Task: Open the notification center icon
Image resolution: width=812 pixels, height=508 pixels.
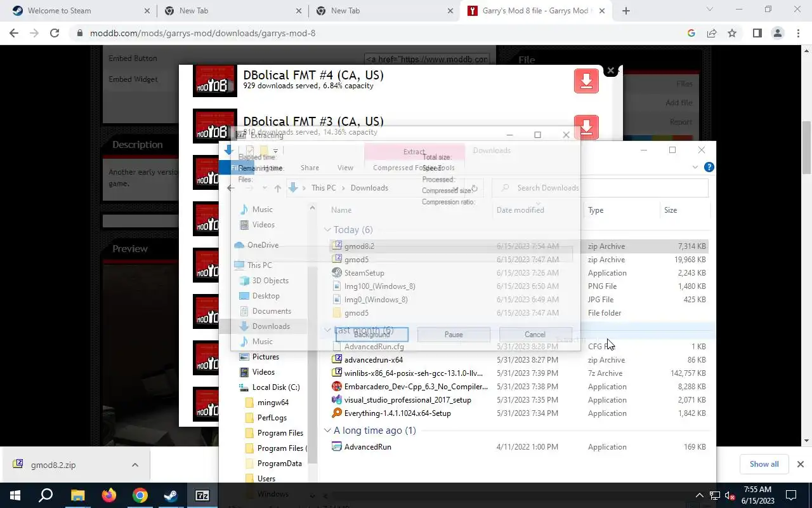Action: coord(791,495)
